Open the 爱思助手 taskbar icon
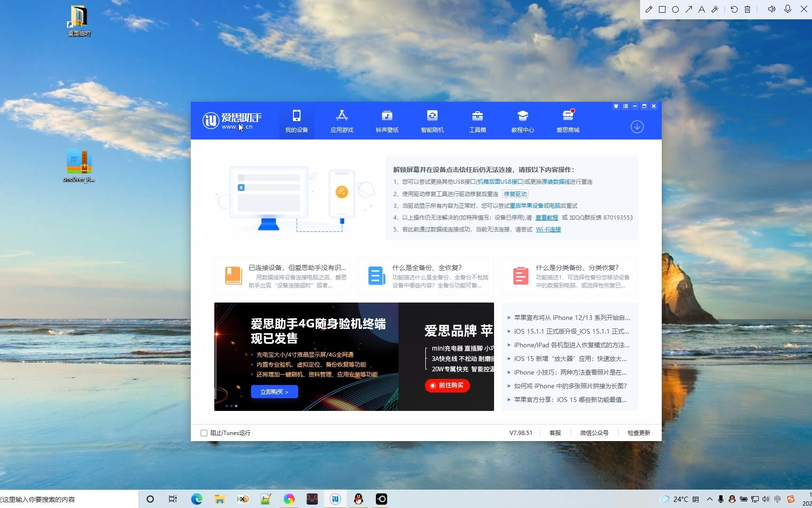 (x=335, y=499)
